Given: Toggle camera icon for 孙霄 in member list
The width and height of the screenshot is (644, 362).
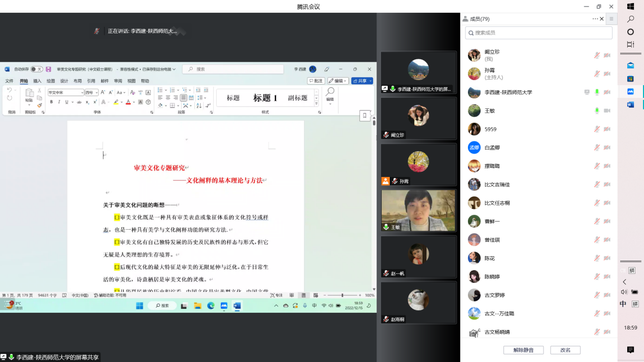Looking at the screenshot, I should point(607,74).
